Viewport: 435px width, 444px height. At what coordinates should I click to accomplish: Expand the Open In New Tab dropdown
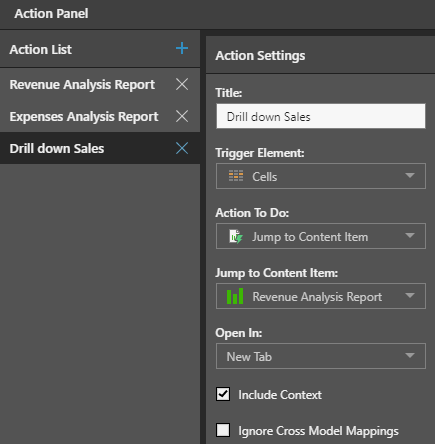tap(321, 356)
